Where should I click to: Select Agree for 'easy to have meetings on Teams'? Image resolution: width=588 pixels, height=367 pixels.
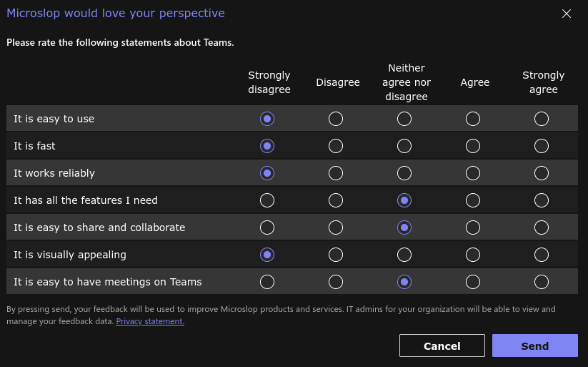tap(473, 282)
